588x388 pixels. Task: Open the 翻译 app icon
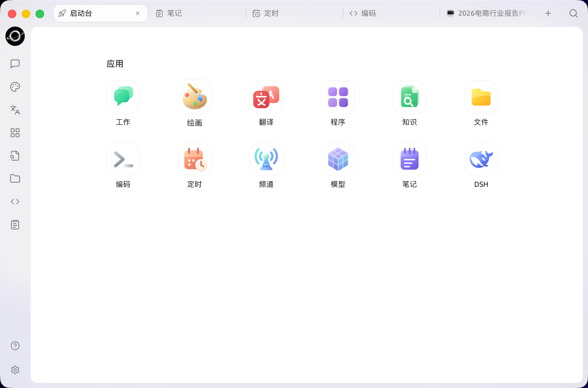pyautogui.click(x=266, y=97)
